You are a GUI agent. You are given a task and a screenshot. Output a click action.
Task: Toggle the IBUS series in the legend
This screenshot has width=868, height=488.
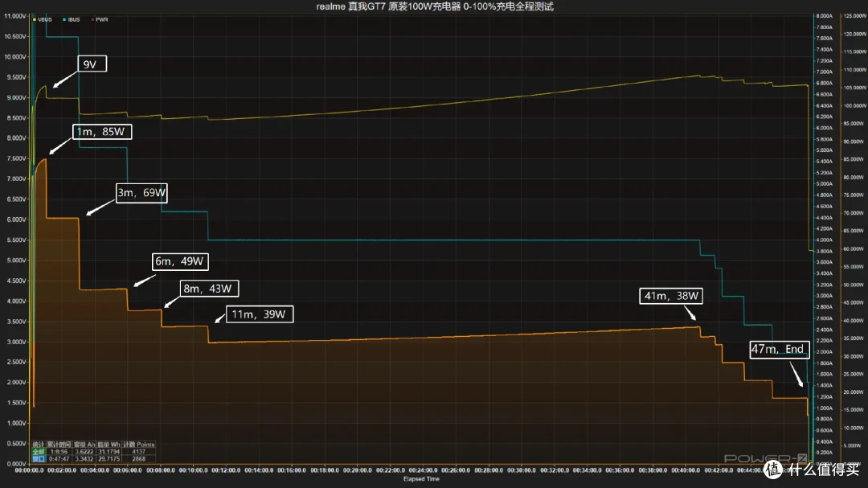point(72,19)
